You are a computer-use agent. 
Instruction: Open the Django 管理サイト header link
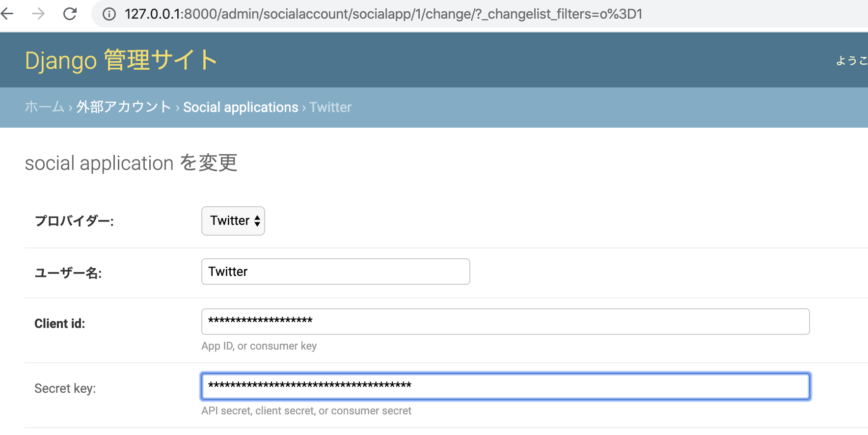121,60
